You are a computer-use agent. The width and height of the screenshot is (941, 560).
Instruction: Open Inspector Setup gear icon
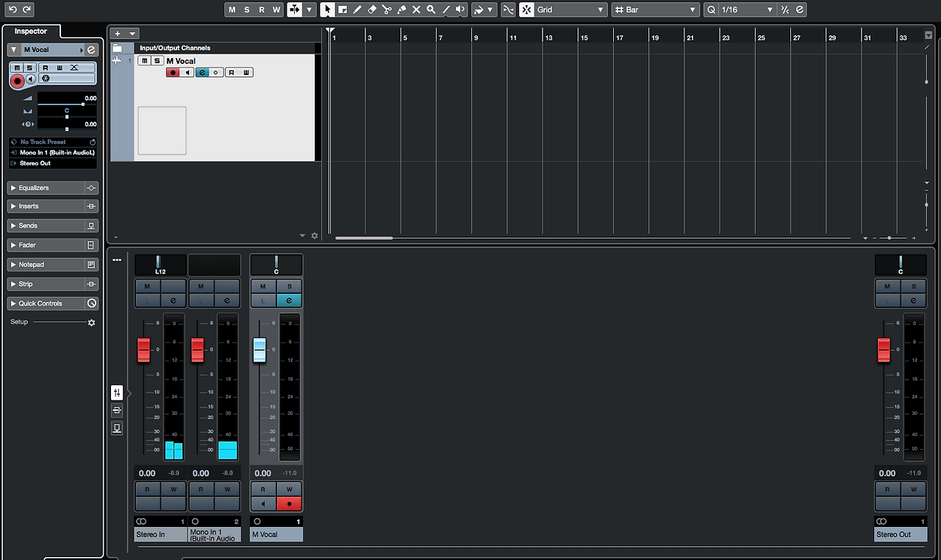[92, 323]
